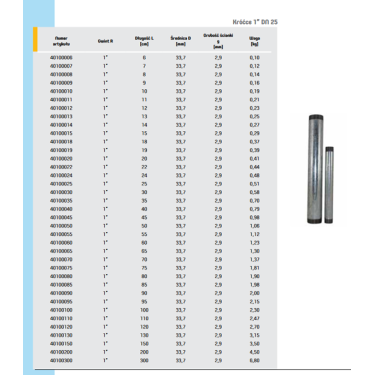Click article number 40100024
This screenshot has height=375, width=375.
(x=61, y=175)
